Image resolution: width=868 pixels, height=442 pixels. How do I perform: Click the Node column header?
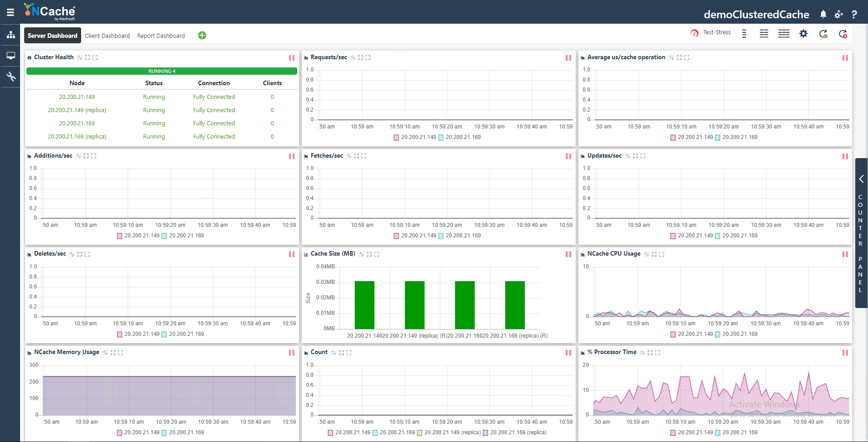click(77, 83)
